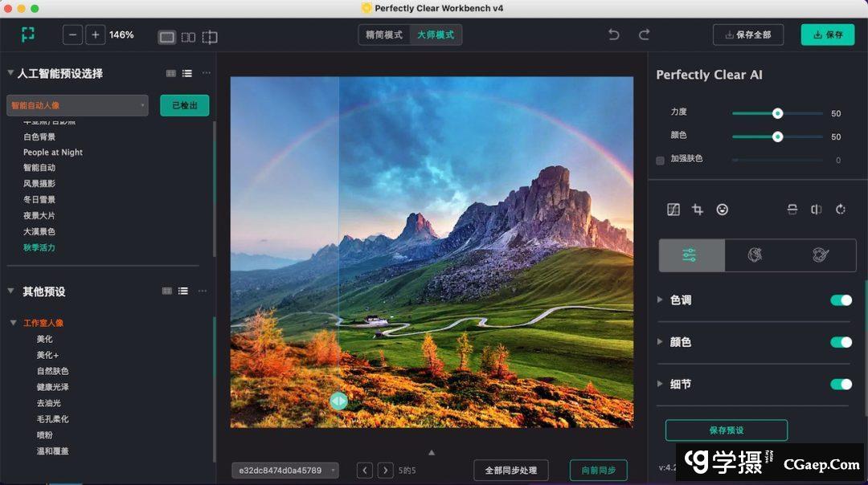This screenshot has height=485, width=868.
Task: Click the 力度 strength slider handle
Action: pyautogui.click(x=777, y=113)
